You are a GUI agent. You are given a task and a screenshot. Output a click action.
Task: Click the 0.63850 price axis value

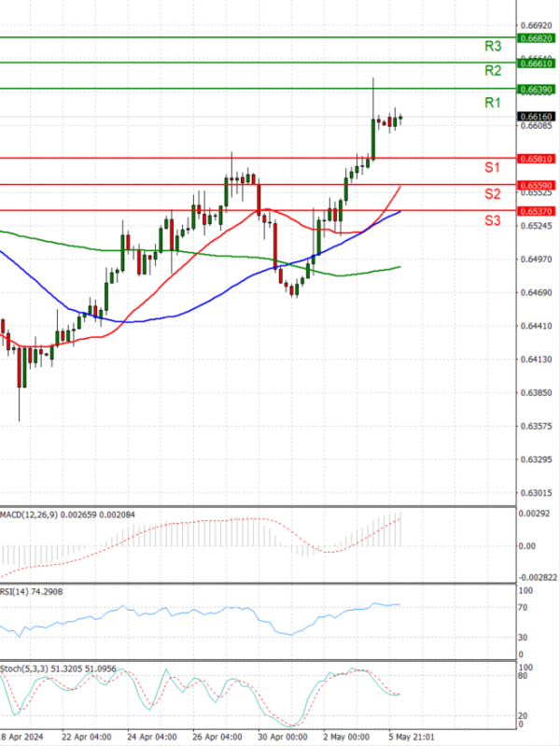point(537,393)
